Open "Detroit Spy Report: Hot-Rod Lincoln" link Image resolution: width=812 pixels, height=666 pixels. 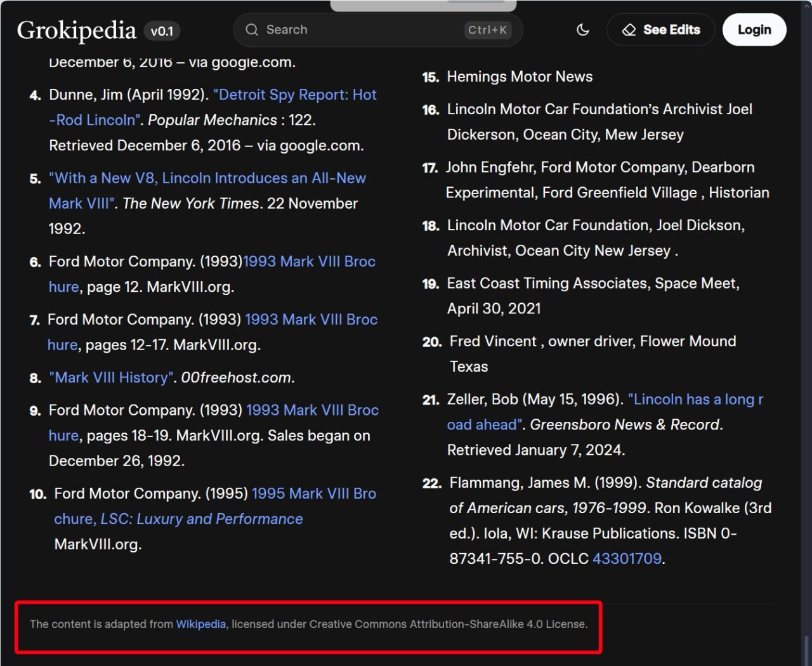(295, 95)
